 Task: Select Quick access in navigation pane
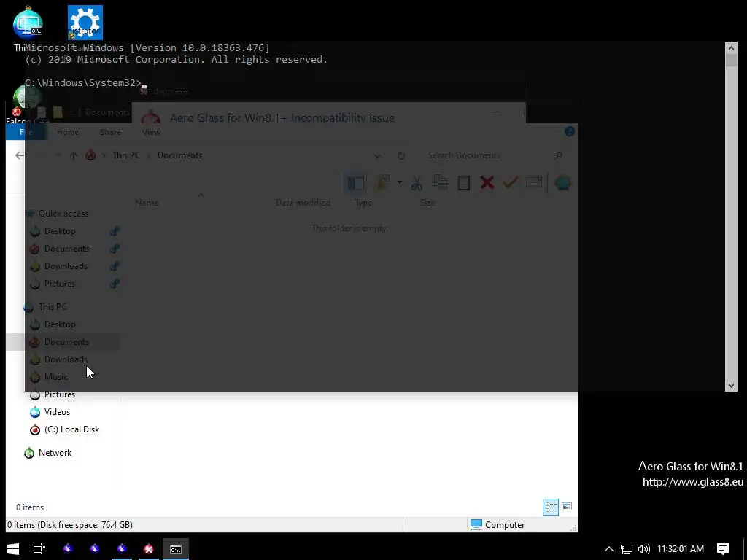tap(63, 214)
